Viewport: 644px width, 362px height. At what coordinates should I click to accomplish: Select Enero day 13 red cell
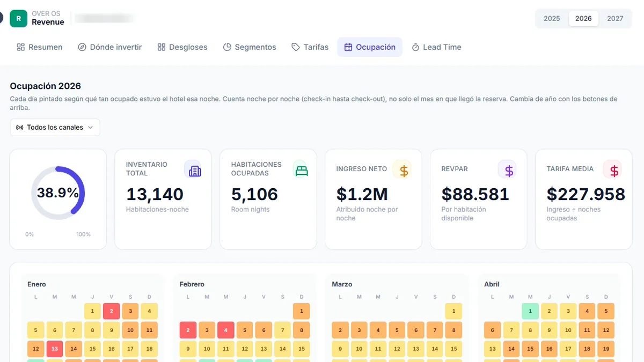[55, 349]
